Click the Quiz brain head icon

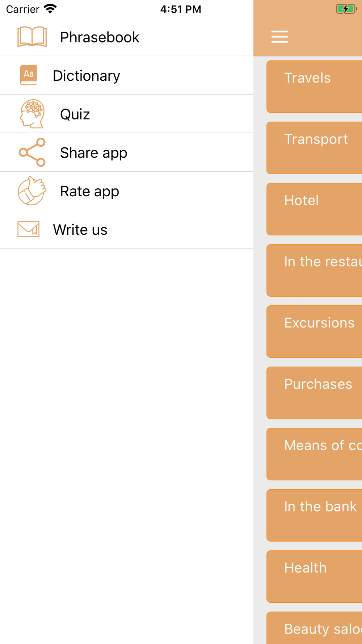[x=32, y=114]
